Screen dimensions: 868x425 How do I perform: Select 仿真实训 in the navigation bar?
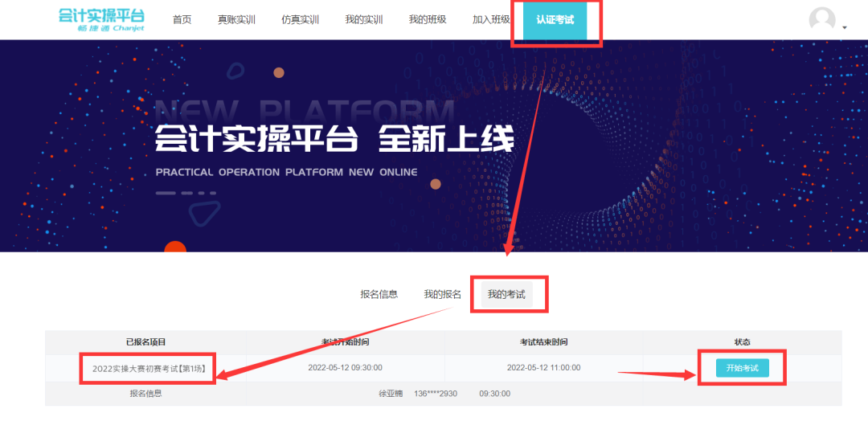(x=300, y=19)
